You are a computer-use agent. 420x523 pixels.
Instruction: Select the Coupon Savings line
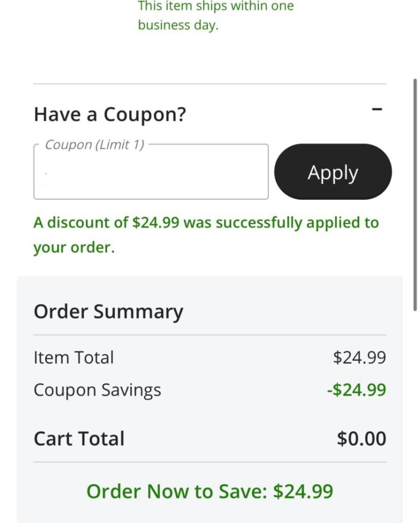tap(97, 390)
